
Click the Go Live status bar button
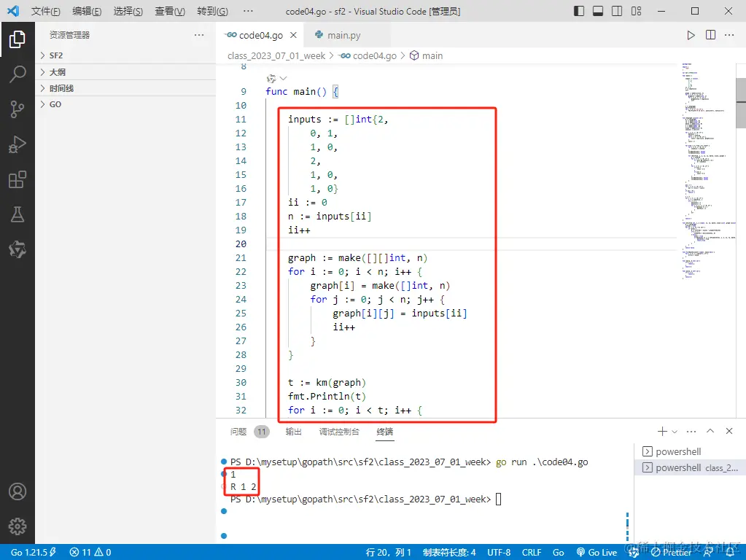[x=597, y=553]
